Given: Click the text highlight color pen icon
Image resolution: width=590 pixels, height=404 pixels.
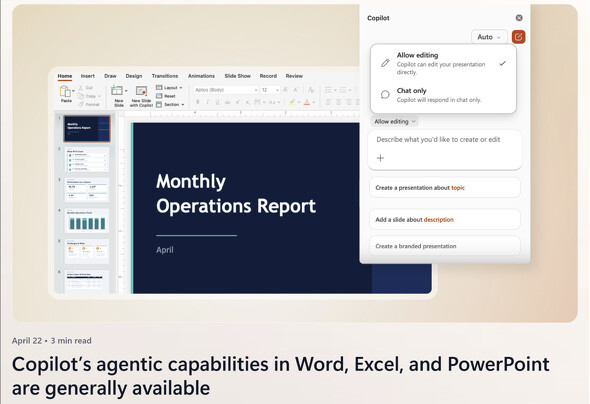Looking at the screenshot, I should [x=292, y=102].
